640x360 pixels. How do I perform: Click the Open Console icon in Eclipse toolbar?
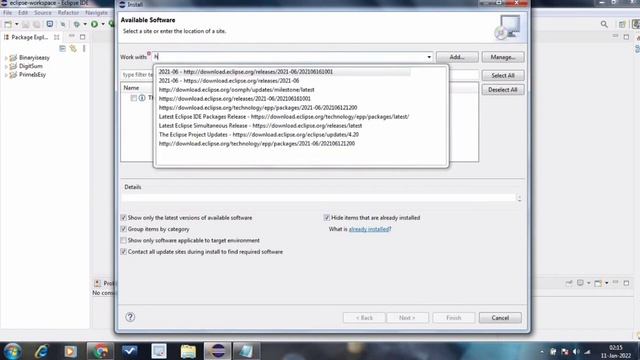50,24
